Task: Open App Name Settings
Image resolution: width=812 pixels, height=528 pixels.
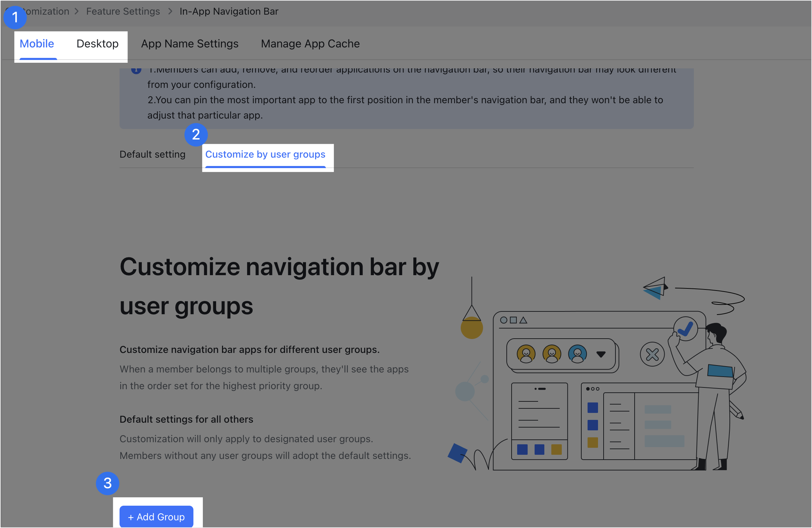Action: 190,44
